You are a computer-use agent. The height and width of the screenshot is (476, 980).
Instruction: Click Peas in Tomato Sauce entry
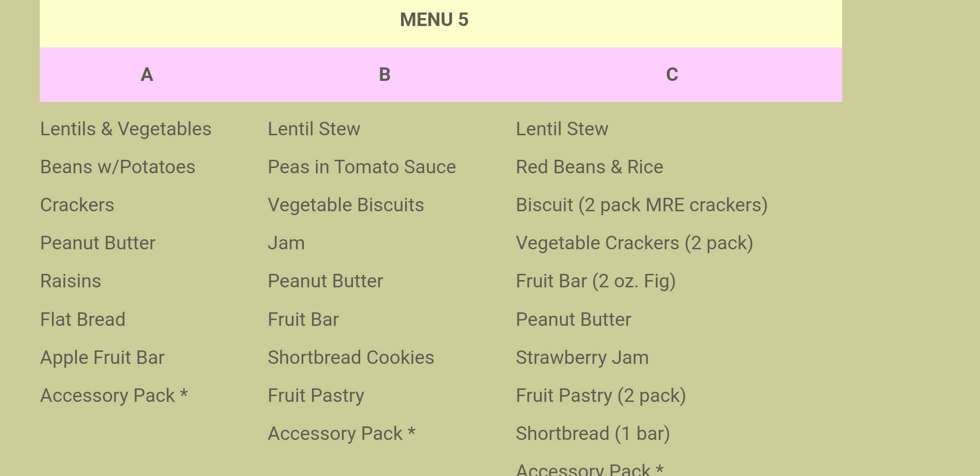[x=362, y=167]
